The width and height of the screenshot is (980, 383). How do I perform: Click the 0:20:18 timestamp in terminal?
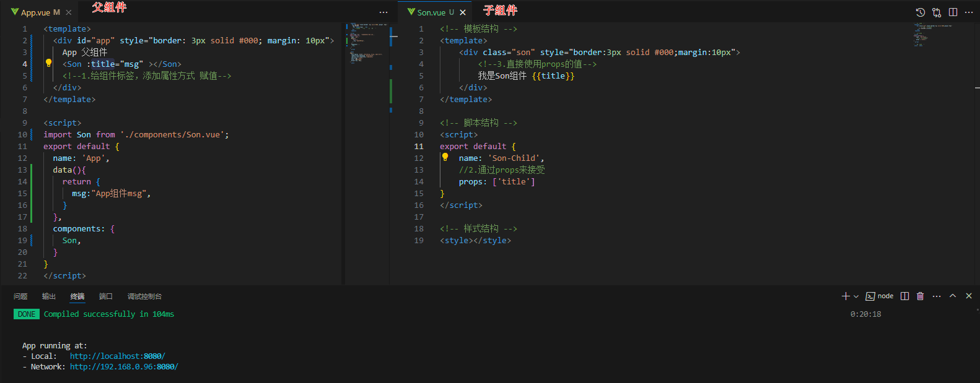click(x=865, y=314)
